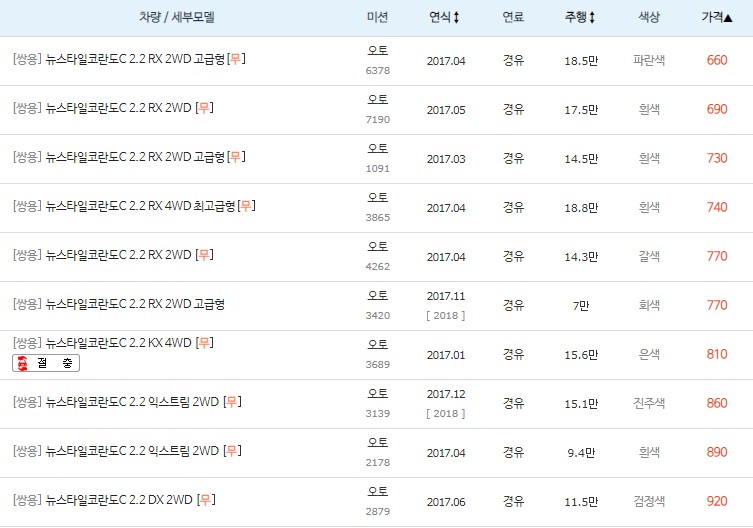
Task: Click the 2017.06 year value
Action: 446,502
